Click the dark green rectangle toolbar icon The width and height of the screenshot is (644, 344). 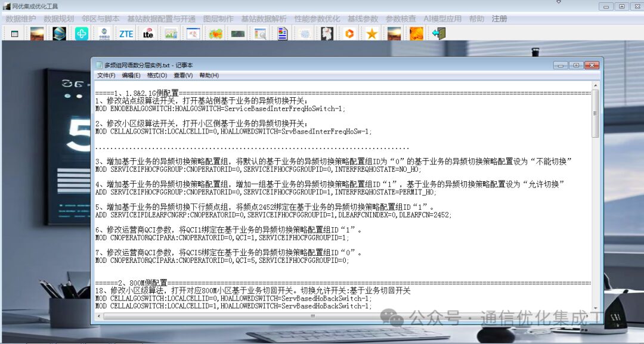click(238, 33)
